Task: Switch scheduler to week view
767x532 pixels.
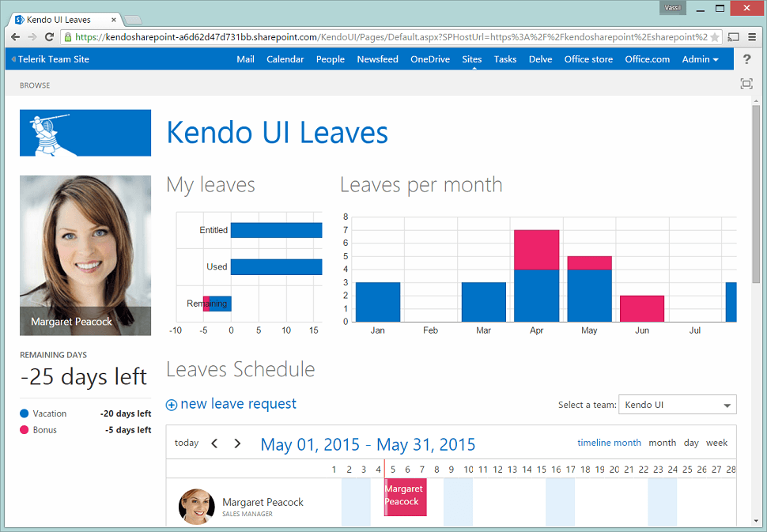Action: click(x=716, y=443)
